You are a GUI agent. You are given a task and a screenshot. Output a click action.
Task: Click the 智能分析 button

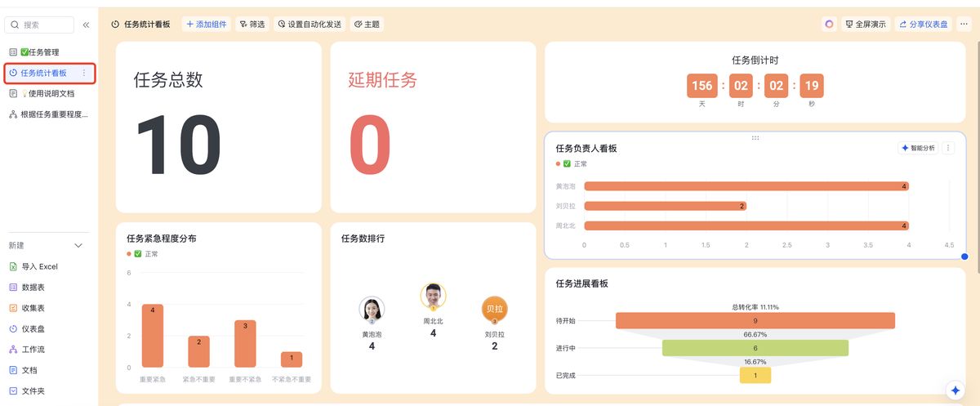click(918, 148)
